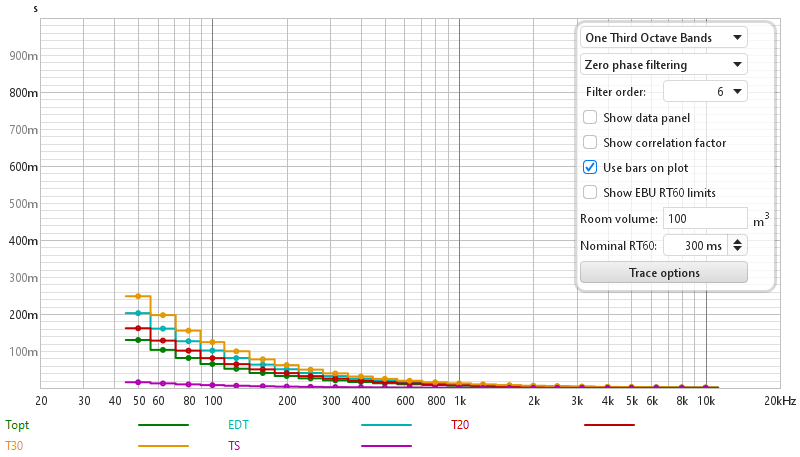Click the green Topt legend line
This screenshot has height=457, width=800.
coord(163,425)
